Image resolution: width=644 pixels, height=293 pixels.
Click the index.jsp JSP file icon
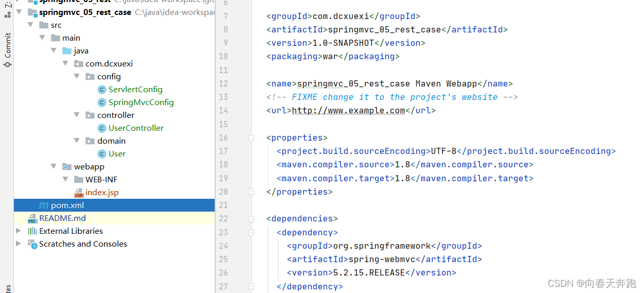[79, 193]
